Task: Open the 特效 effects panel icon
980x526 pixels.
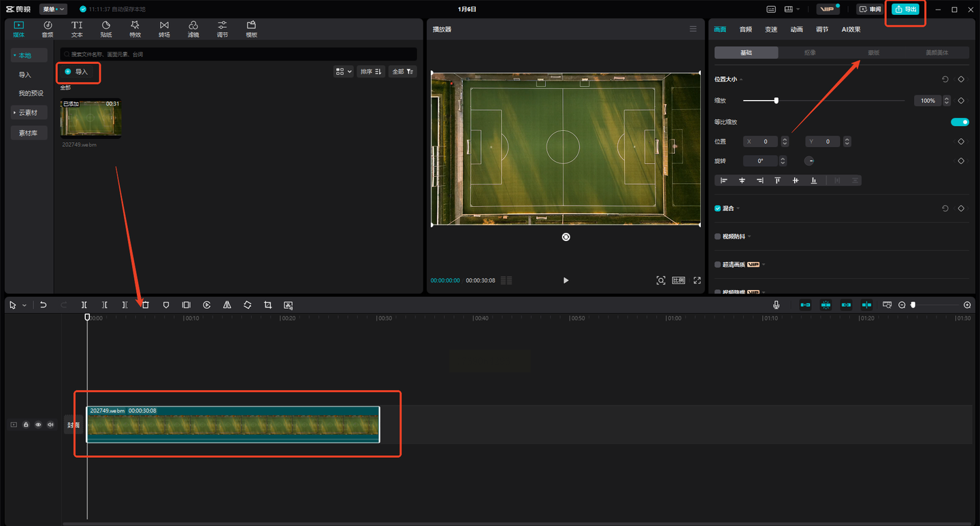Action: click(135, 29)
